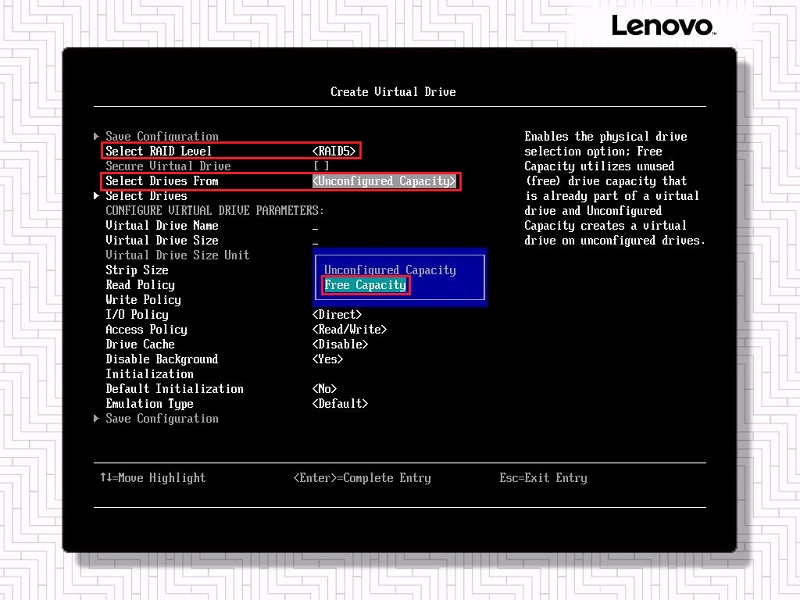
Task: Choose Free Capacity in the popup
Action: click(x=365, y=285)
